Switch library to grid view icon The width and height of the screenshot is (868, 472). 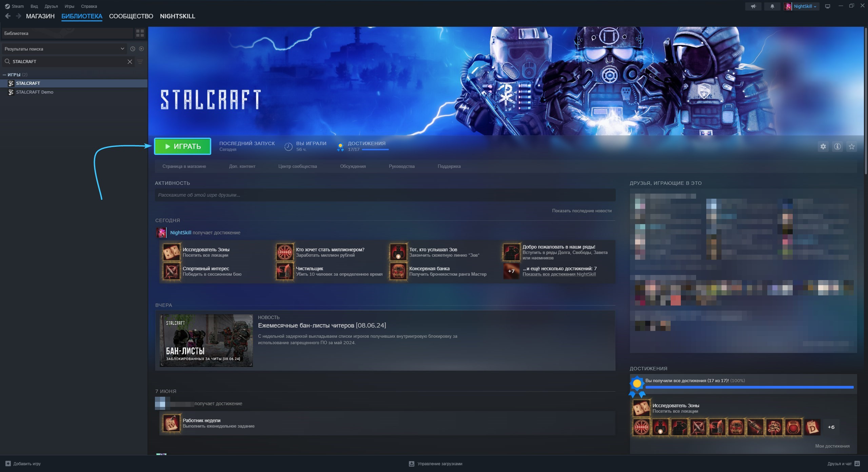tap(140, 33)
